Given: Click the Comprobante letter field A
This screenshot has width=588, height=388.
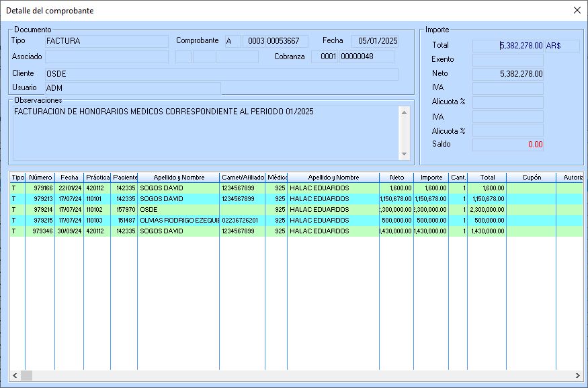Looking at the screenshot, I should coord(233,41).
